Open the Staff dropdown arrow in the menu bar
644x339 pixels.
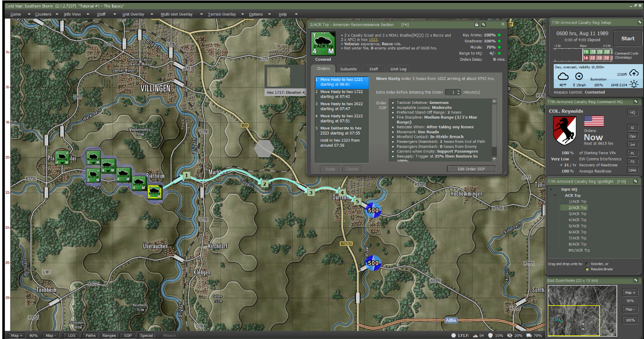click(114, 14)
